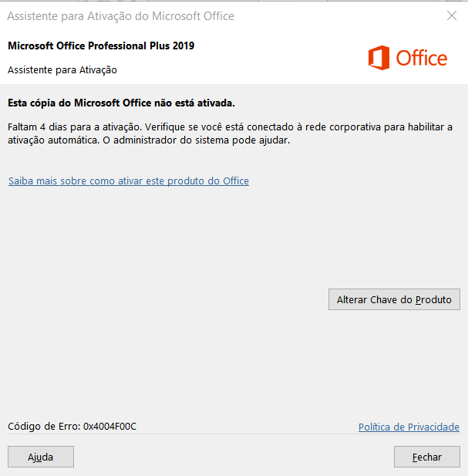The height and width of the screenshot is (476, 468).
Task: Click the 'Assistente para Ativação' subtitle in header
Action: pyautogui.click(x=62, y=69)
